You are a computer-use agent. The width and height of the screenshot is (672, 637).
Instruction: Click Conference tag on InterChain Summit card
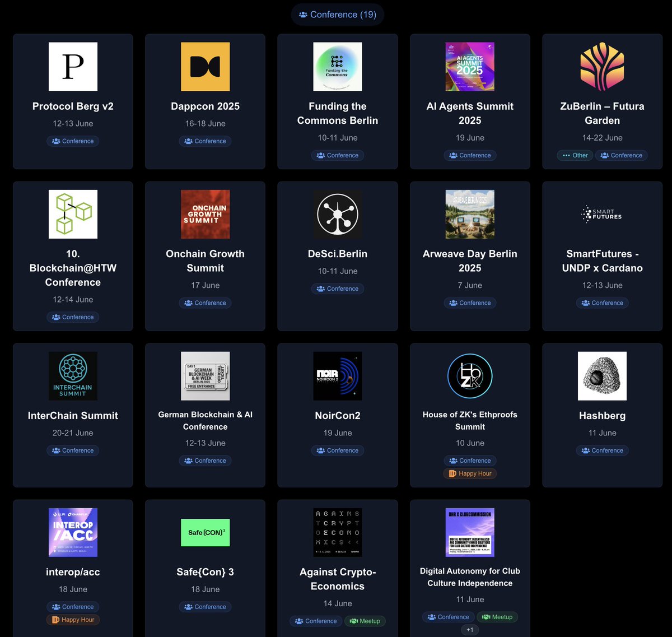[73, 450]
